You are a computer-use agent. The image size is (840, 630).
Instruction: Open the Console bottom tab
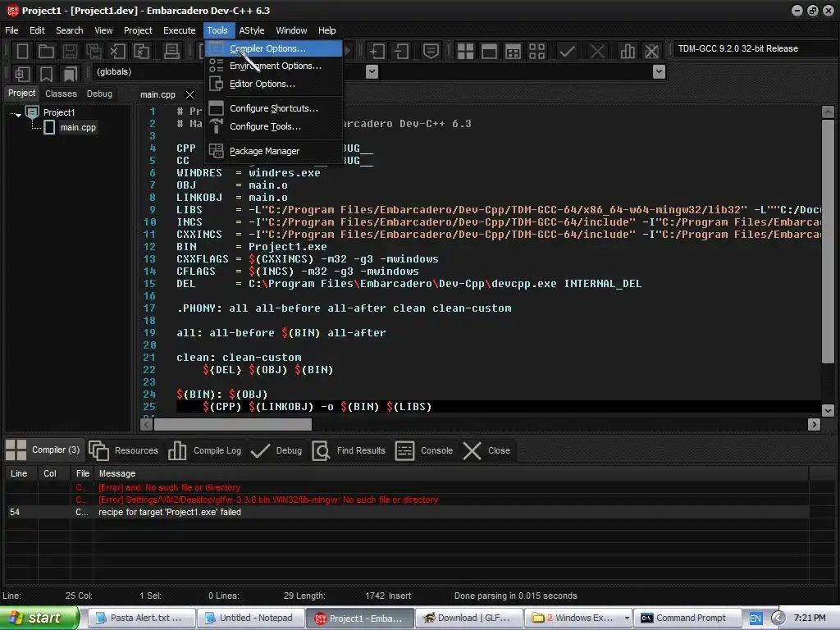424,450
